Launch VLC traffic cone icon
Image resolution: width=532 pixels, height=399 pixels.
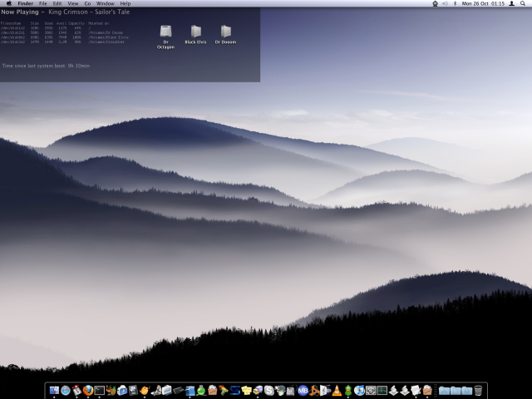[x=337, y=391]
